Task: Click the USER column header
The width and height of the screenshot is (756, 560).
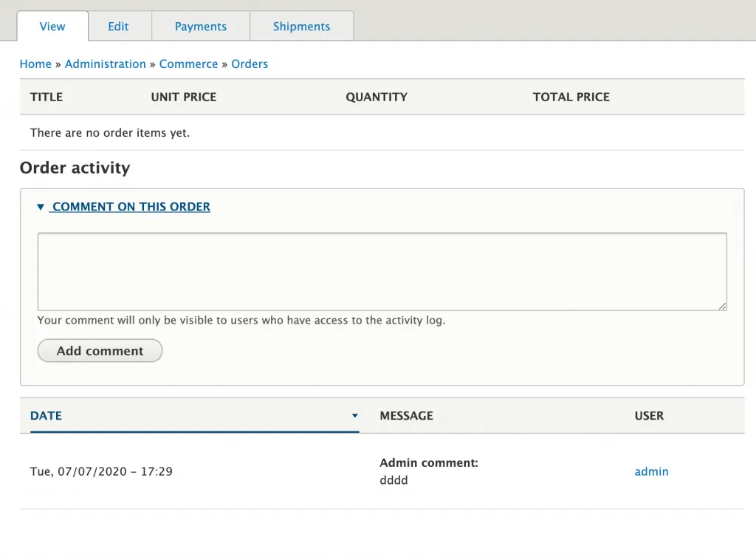Action: tap(649, 416)
